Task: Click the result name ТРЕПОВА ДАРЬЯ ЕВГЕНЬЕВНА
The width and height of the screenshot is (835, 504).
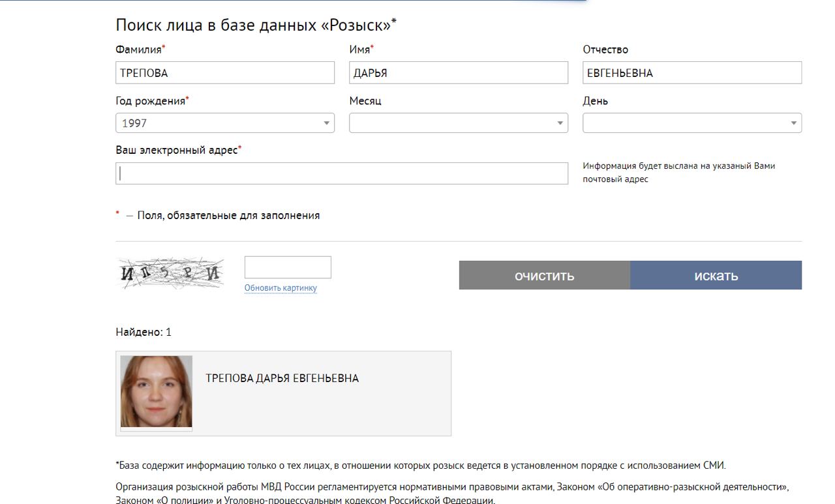Action: 282,378
